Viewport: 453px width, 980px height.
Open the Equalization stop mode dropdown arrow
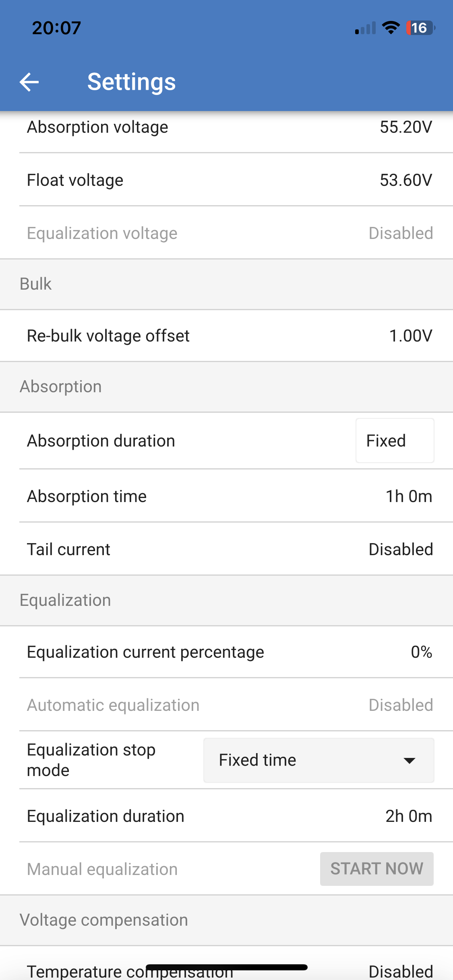pyautogui.click(x=409, y=760)
